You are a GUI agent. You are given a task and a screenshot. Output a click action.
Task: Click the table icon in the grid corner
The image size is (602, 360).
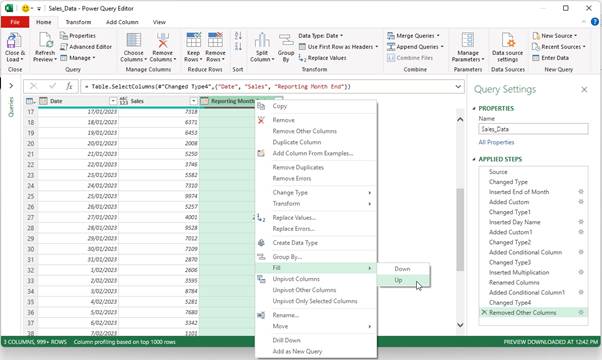(30, 101)
